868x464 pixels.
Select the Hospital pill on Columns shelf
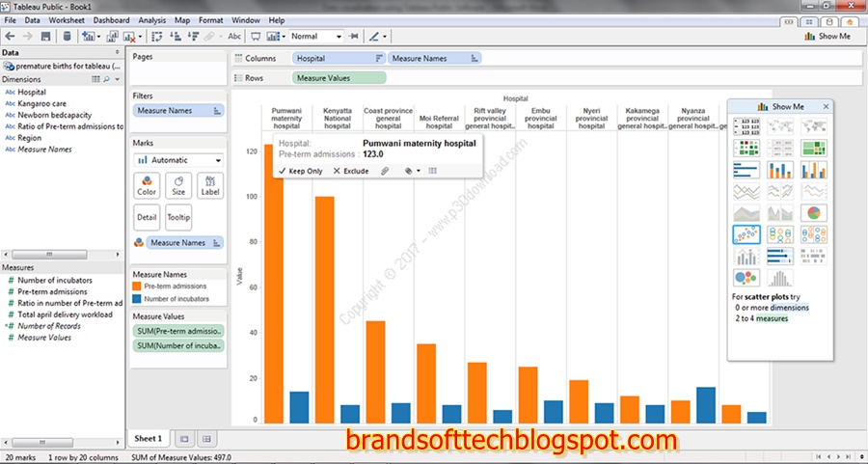click(x=339, y=58)
